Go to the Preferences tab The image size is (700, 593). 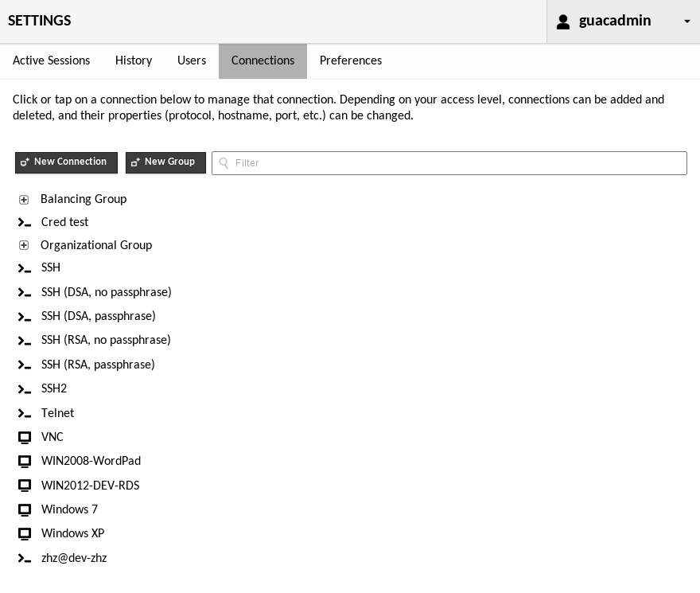pos(351,60)
